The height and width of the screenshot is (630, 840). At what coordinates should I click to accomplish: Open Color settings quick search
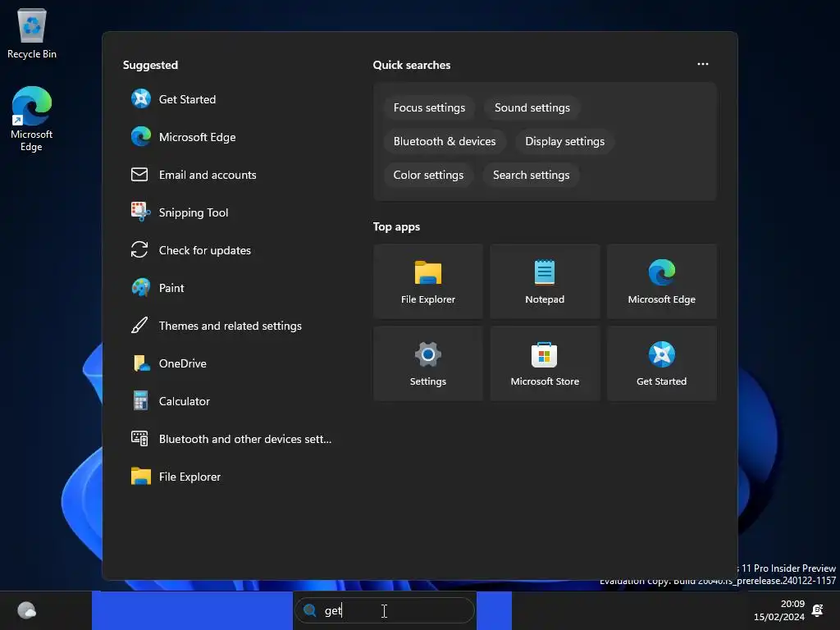tap(428, 176)
